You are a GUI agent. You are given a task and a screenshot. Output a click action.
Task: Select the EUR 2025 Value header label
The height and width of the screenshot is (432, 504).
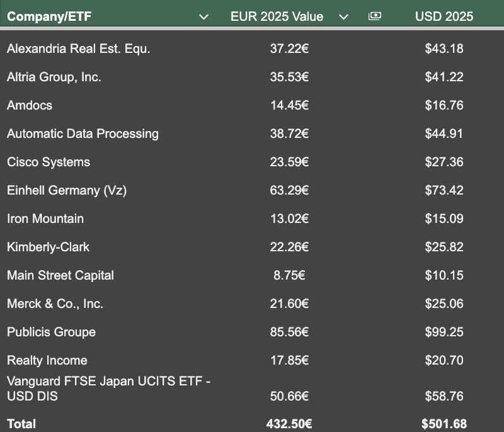[x=277, y=17]
